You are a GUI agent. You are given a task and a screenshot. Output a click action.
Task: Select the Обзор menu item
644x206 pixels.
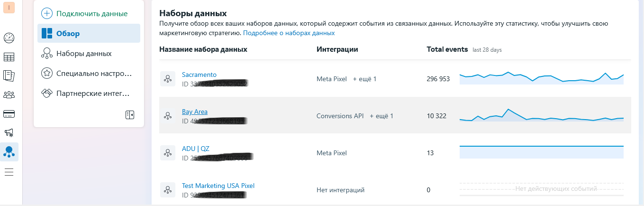click(89, 33)
